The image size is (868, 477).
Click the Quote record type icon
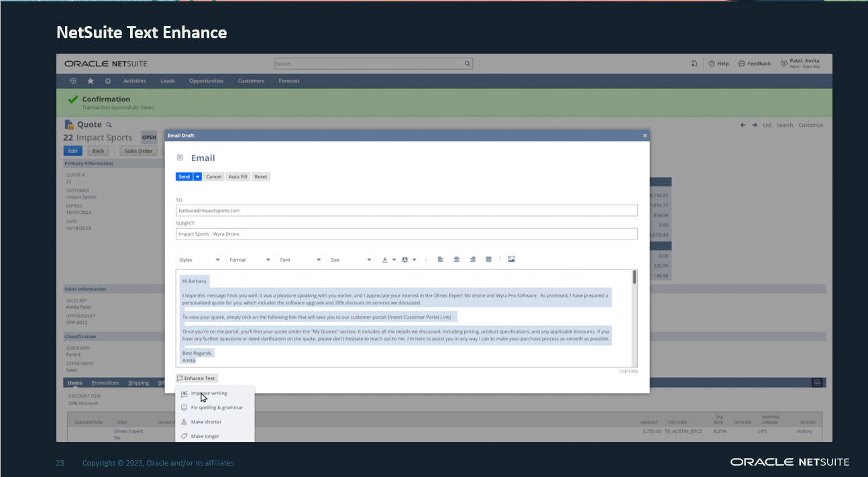(x=69, y=125)
